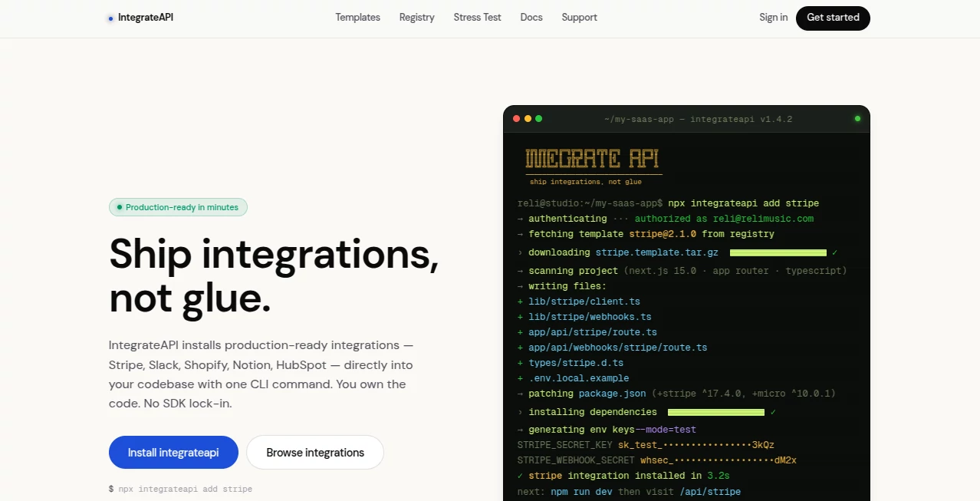Click 'authorized as reli@relimusic.com' text

coord(724,219)
